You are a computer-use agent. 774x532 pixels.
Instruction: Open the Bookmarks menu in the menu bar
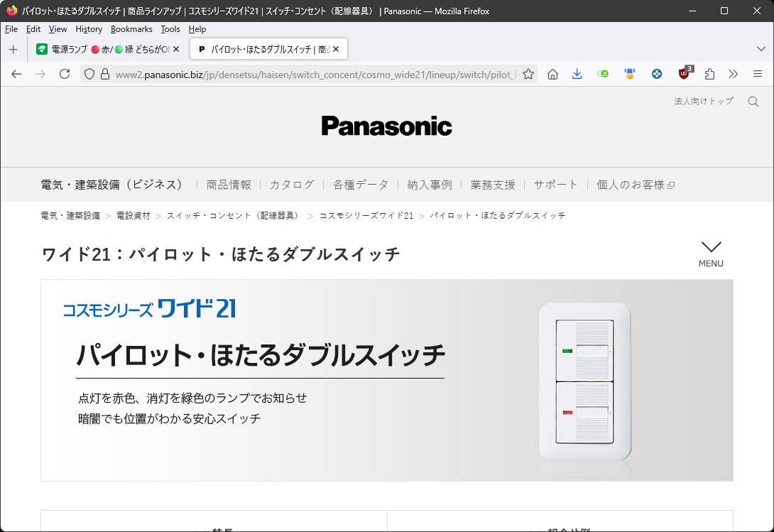pyautogui.click(x=131, y=29)
